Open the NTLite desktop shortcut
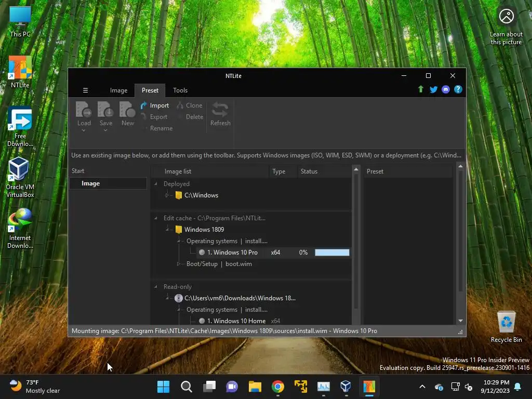Viewport: 532px width, 399px height. point(20,72)
